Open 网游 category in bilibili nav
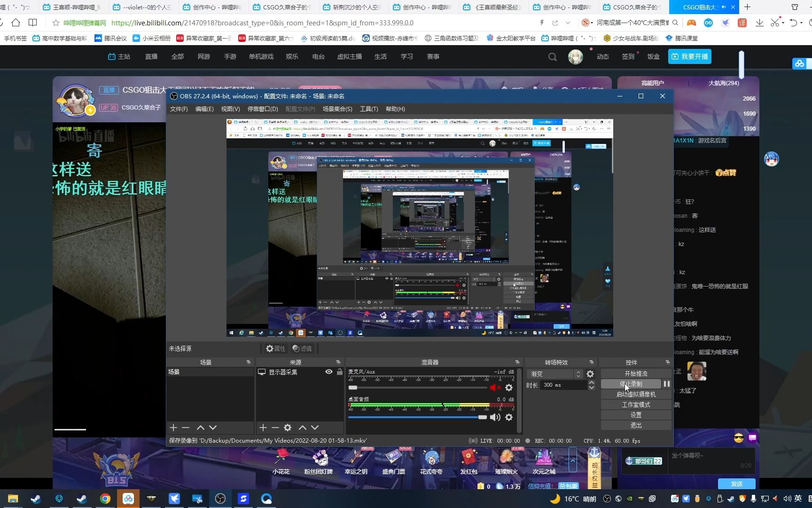This screenshot has width=812, height=508. click(204, 56)
